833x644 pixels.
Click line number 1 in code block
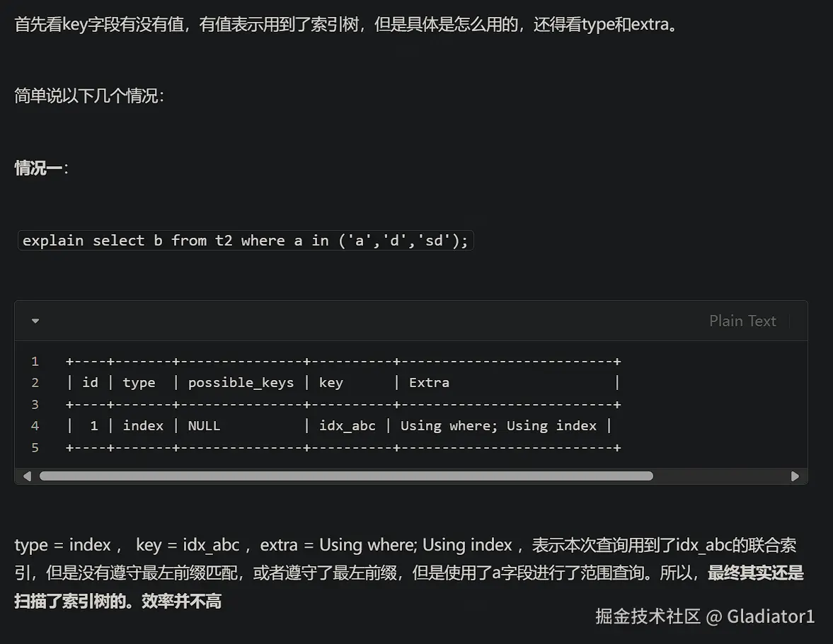(x=35, y=361)
